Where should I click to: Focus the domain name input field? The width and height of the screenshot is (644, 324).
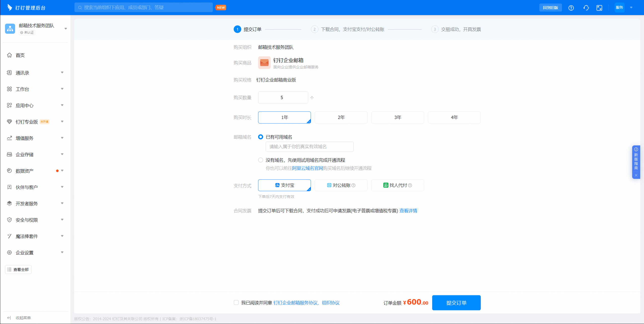tap(310, 147)
